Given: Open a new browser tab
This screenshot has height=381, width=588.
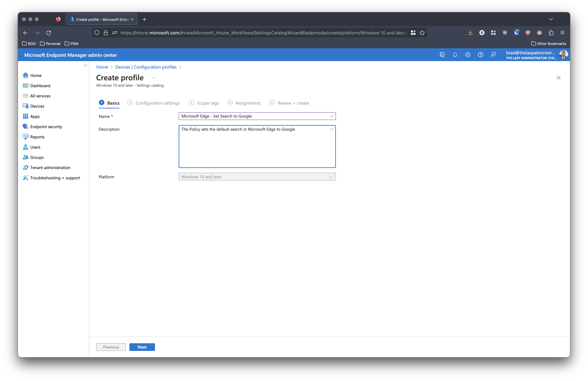Looking at the screenshot, I should tap(144, 19).
